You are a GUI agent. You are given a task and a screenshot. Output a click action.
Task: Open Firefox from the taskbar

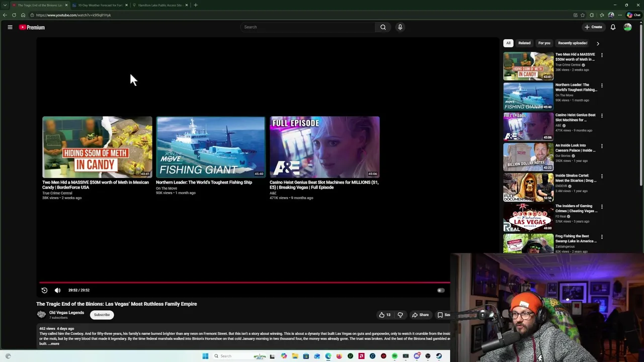(x=339, y=356)
